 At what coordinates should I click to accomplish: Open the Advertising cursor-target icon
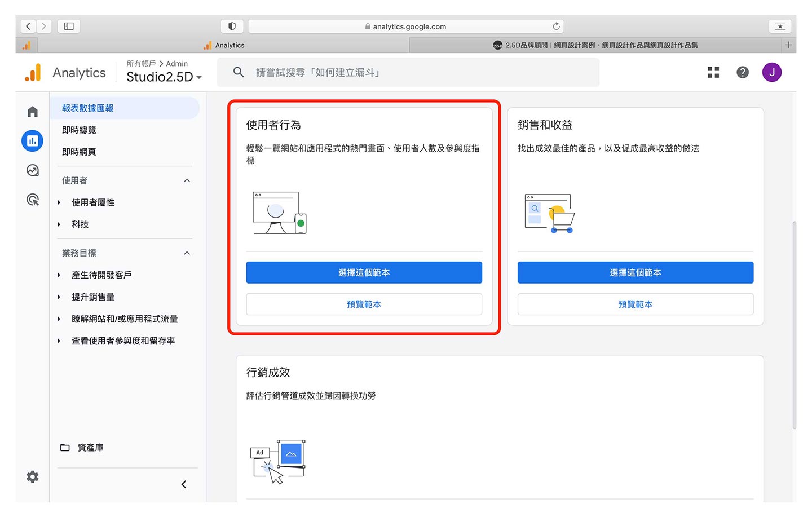(x=33, y=200)
